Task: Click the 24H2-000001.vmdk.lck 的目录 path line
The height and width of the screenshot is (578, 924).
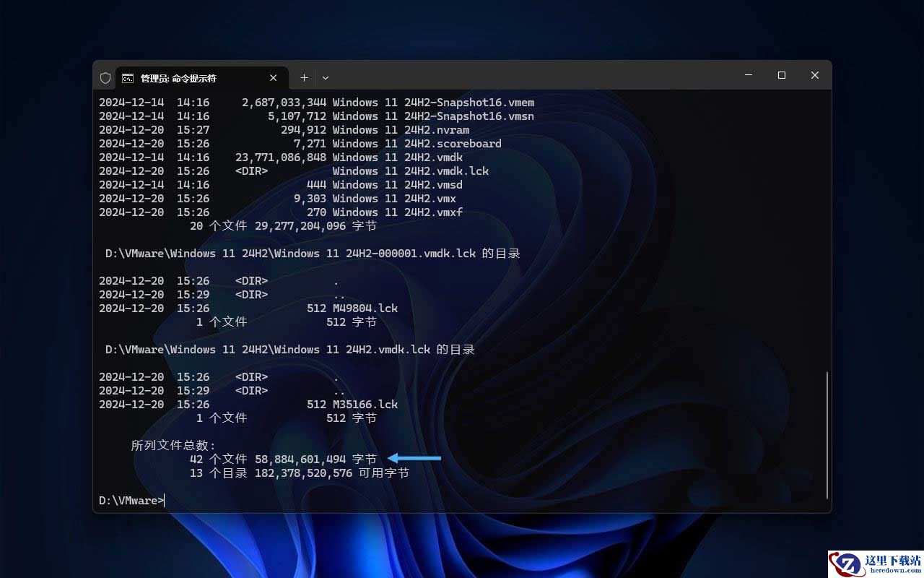Action: pos(313,254)
